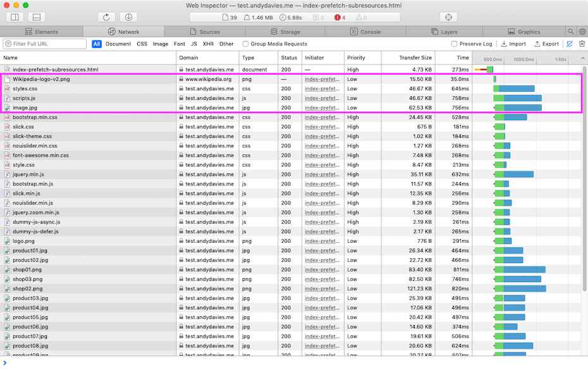This screenshot has height=370, width=588.
Task: Show console log messages count indicator
Action: [319, 18]
